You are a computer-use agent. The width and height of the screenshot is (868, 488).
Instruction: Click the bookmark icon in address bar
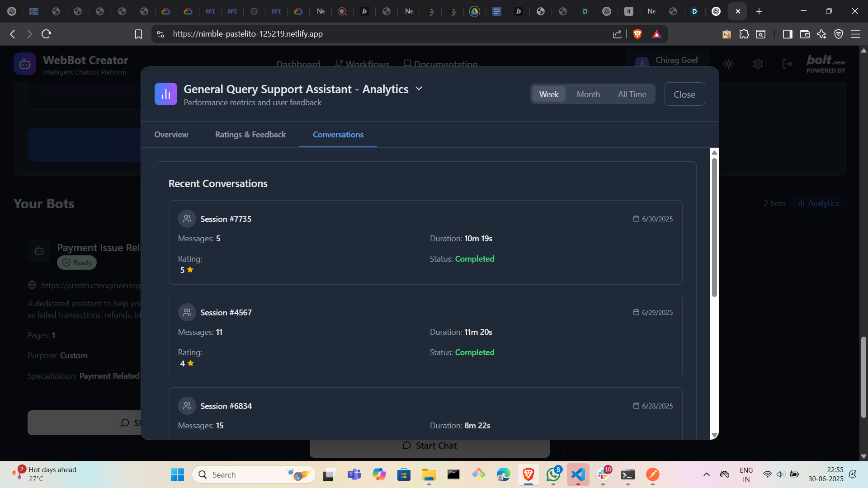click(138, 34)
